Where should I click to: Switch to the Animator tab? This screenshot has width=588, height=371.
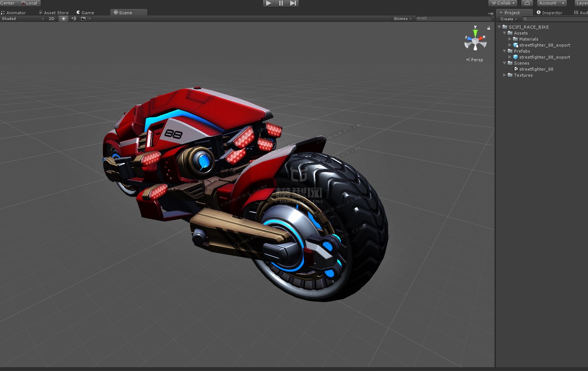(14, 12)
